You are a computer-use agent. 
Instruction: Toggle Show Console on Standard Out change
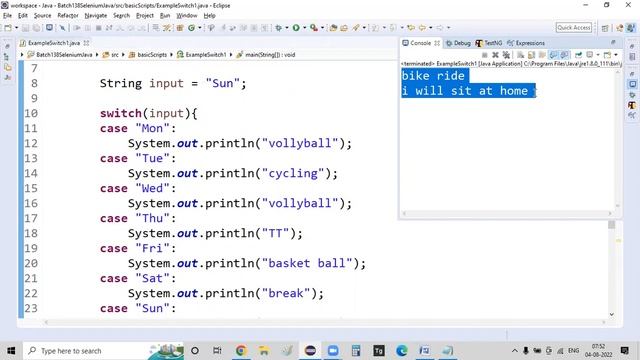pos(553,55)
